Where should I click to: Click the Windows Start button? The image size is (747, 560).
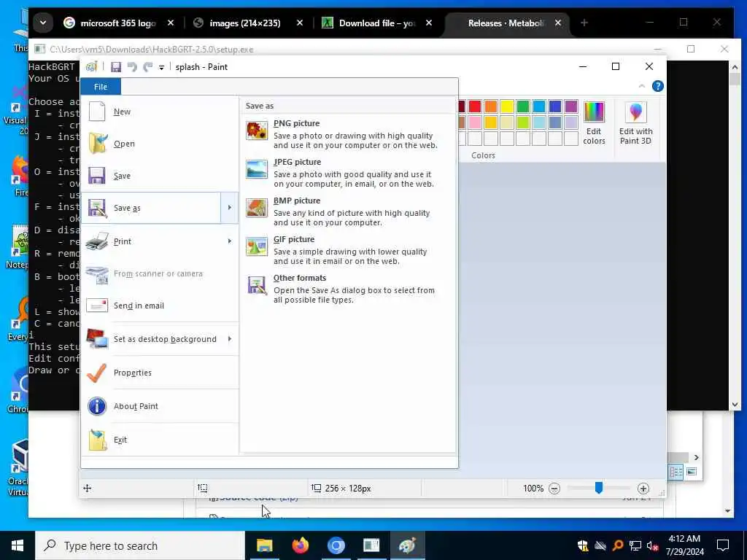click(18, 545)
